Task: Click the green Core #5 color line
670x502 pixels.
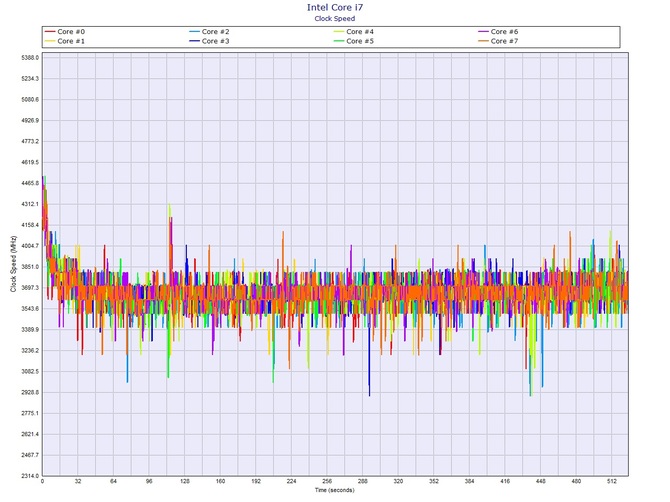Action: tap(339, 41)
